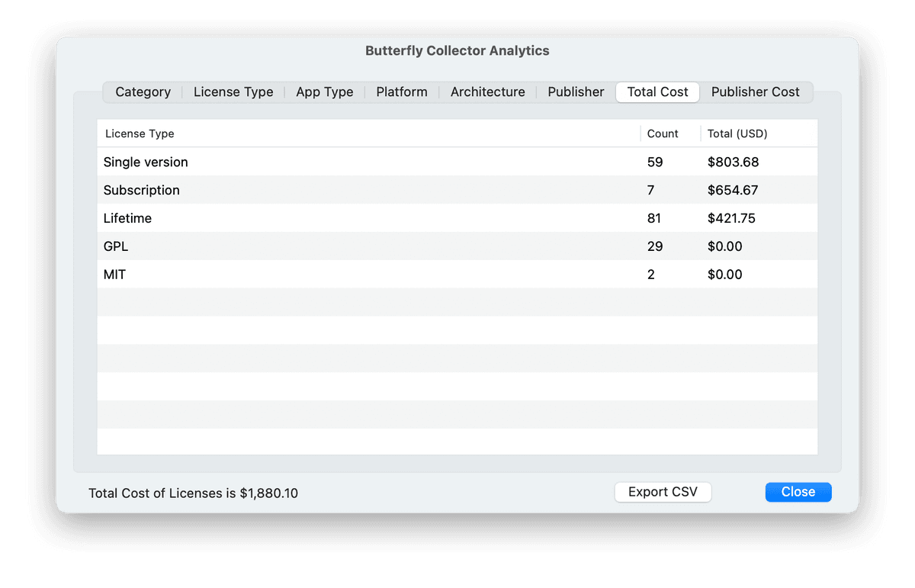
Task: Sort table by Count column header
Action: [x=663, y=133]
